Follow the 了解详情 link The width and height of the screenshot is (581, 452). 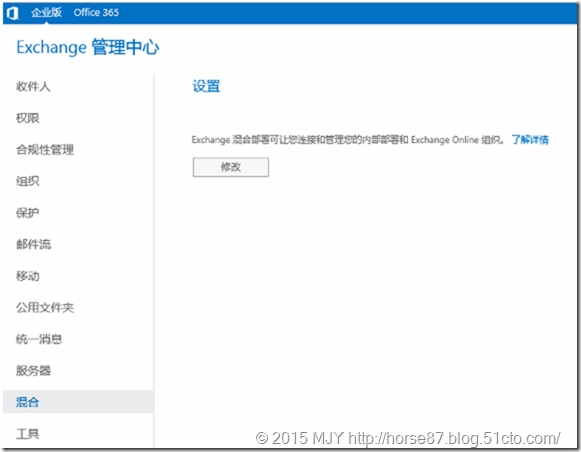[x=530, y=140]
